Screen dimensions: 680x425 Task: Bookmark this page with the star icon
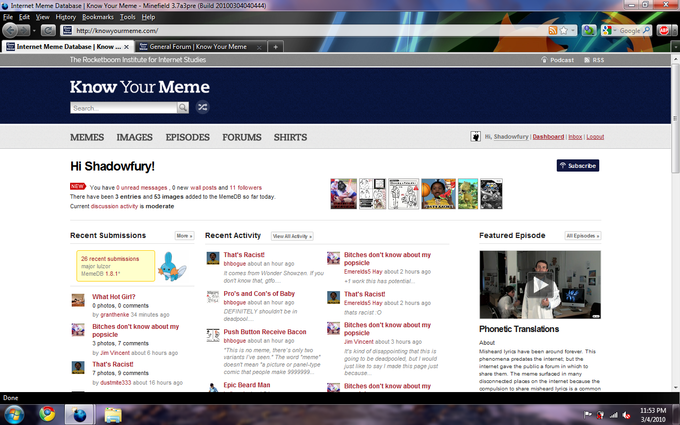[563, 30]
